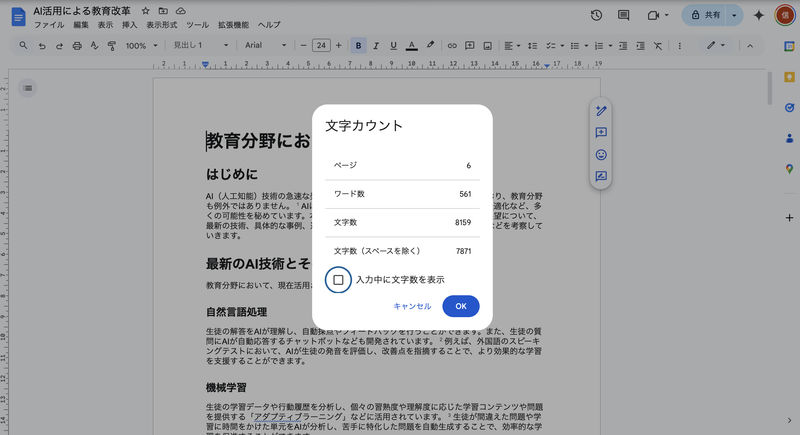Open the Arial font dropdown

pos(265,45)
